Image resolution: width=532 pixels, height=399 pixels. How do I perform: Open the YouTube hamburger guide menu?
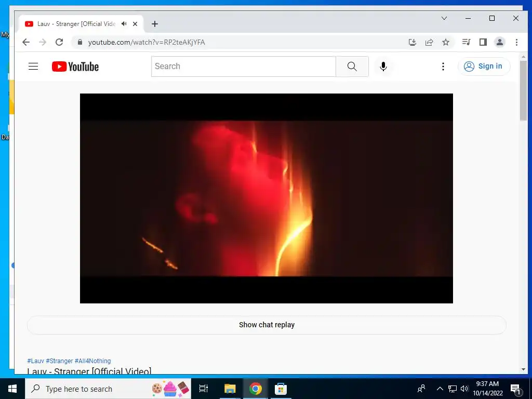point(33,66)
